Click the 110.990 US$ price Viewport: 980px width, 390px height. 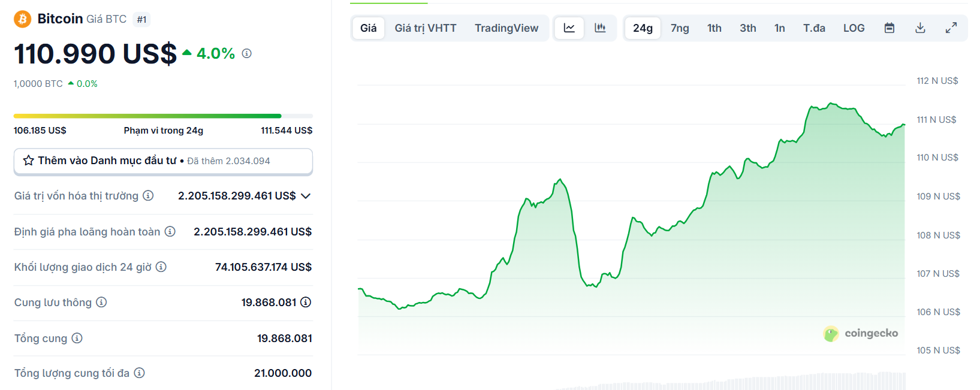[x=95, y=53]
